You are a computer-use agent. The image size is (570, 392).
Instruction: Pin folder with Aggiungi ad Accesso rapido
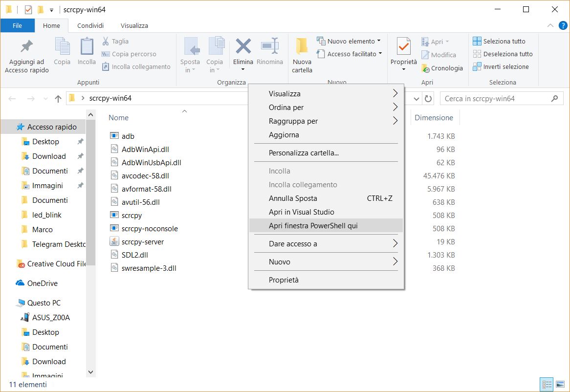pyautogui.click(x=26, y=56)
